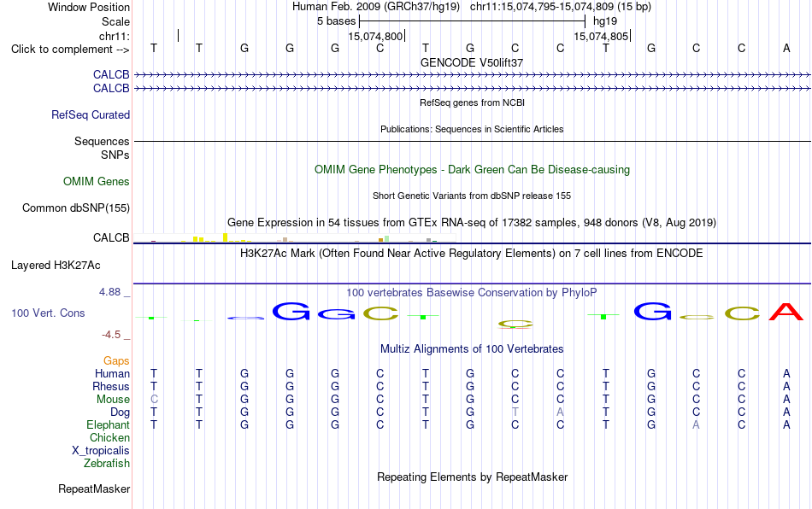812x509 pixels.
Task: Click the '5 bases' scale bar label
Action: point(336,21)
